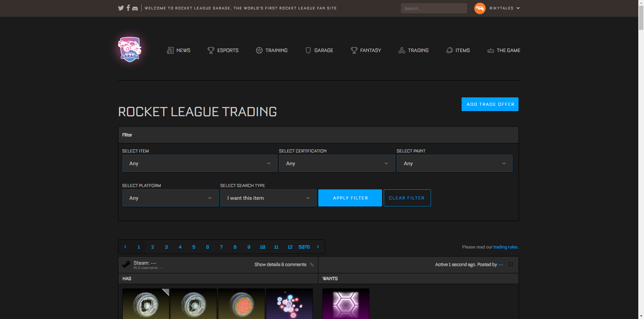Click the Search field in the header
Screen dimensions: 644x319
[x=433, y=8]
